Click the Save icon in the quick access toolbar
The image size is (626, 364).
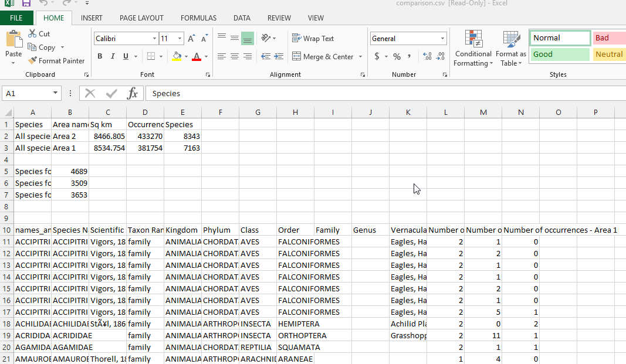pos(26,3)
